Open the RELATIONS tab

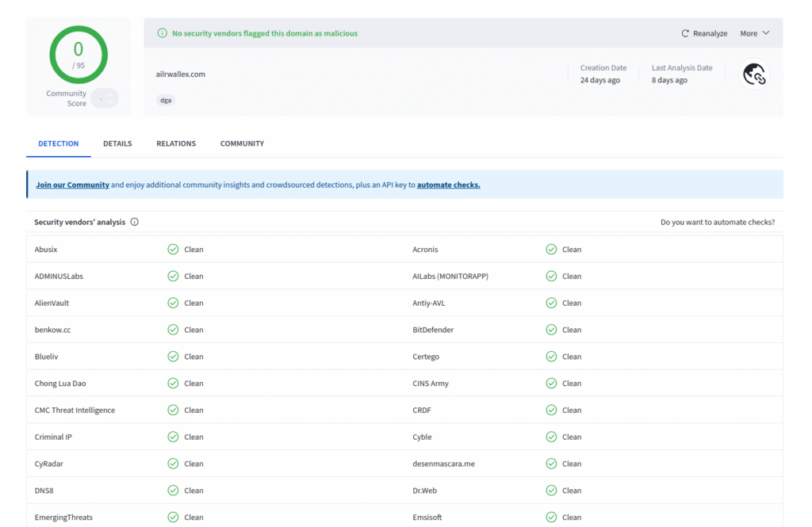coord(175,143)
